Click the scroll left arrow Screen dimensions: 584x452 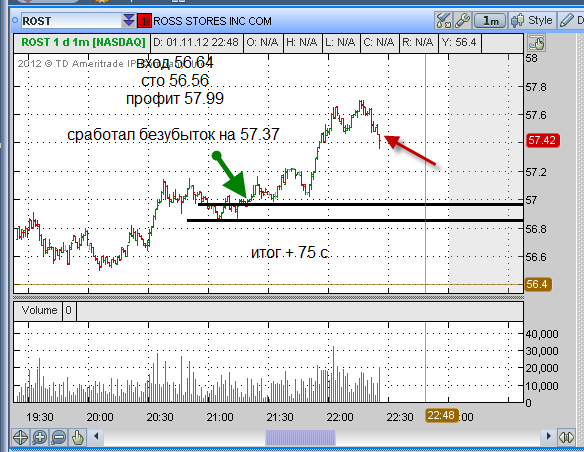tap(96, 436)
